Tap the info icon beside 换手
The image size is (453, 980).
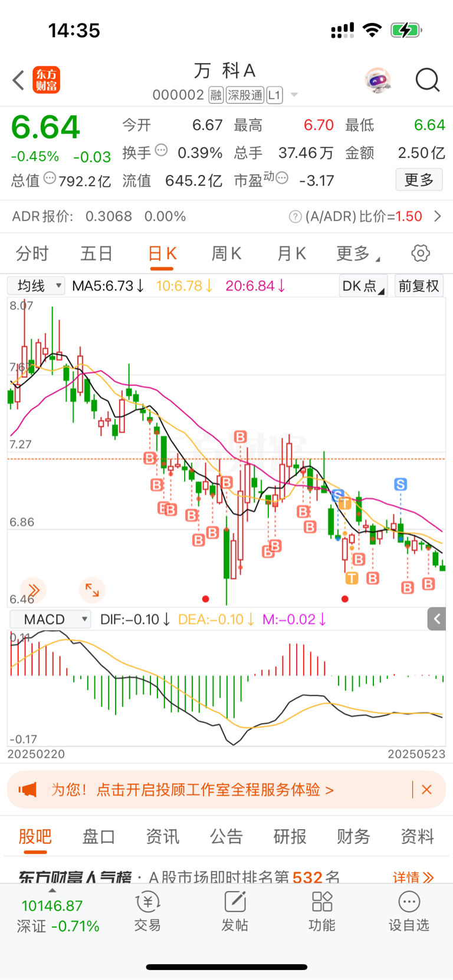[161, 150]
